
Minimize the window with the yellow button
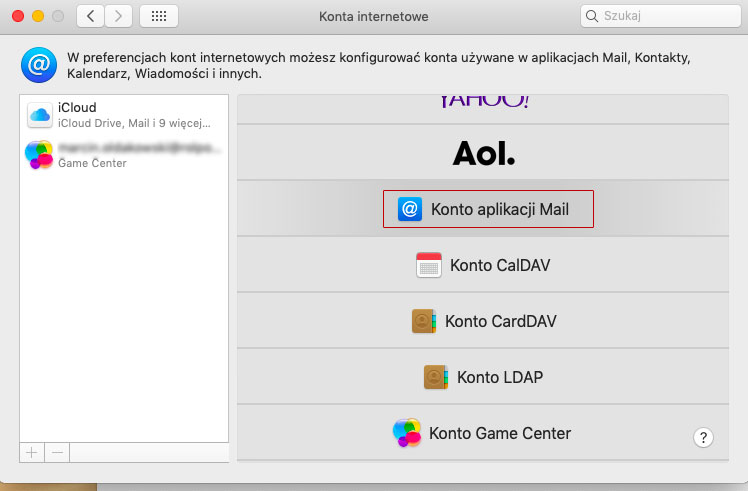[x=38, y=16]
